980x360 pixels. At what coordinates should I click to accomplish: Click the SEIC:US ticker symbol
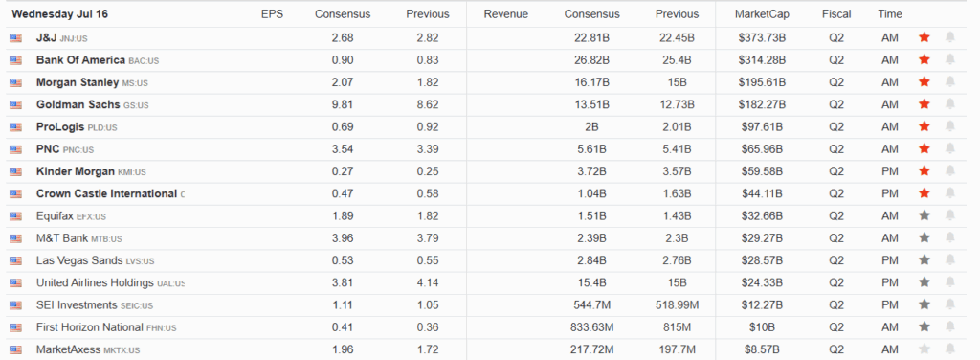pos(136,305)
